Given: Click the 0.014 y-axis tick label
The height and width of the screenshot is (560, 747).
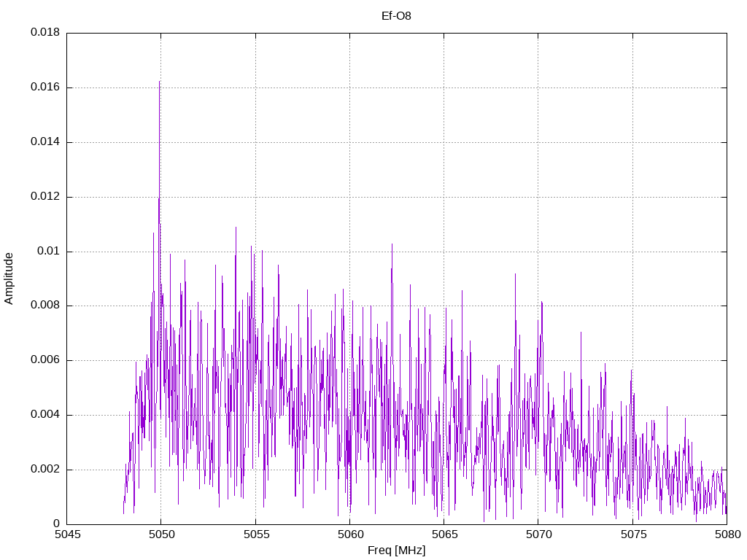Looking at the screenshot, I should pos(45,142).
